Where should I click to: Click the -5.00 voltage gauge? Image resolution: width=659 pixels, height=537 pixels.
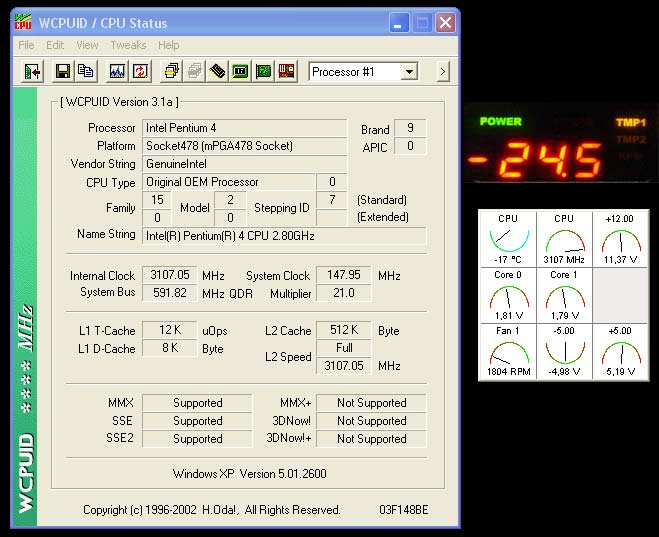coord(564,351)
